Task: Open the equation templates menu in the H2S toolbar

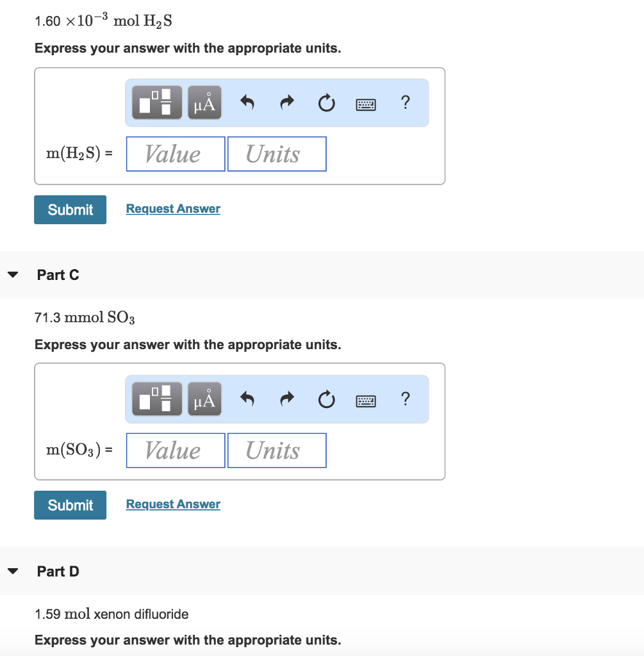Action: [156, 102]
